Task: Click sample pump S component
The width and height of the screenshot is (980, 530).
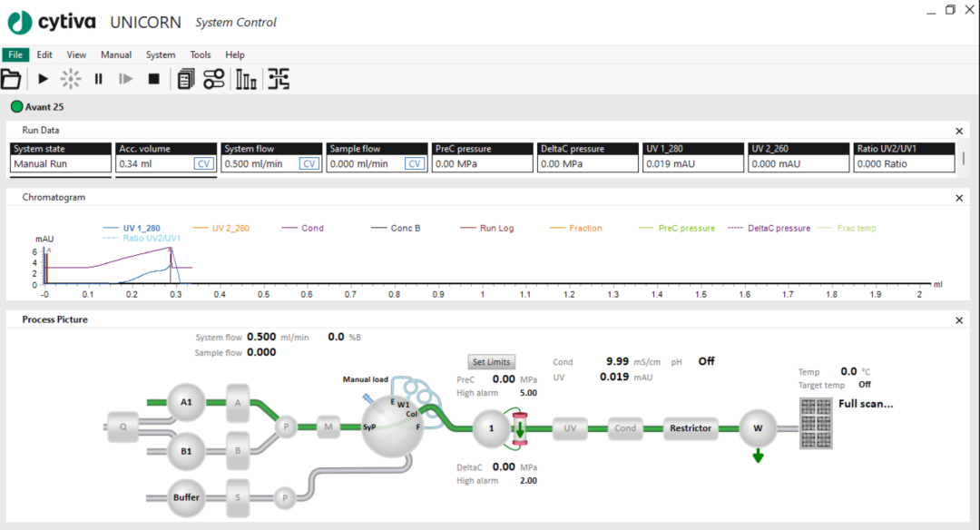Action: [238, 498]
